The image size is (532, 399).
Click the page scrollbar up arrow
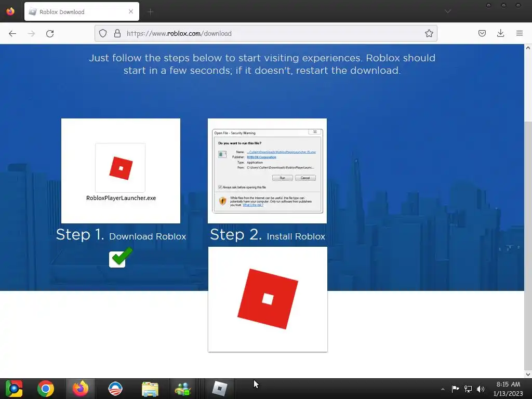point(528,48)
